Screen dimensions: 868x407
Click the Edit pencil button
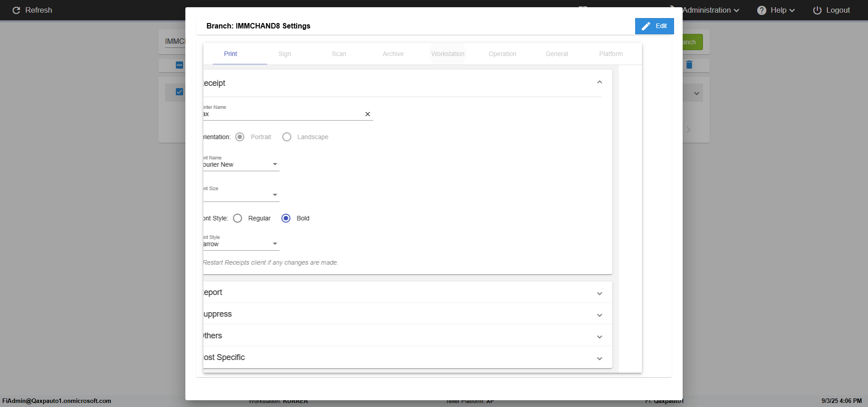pos(654,26)
